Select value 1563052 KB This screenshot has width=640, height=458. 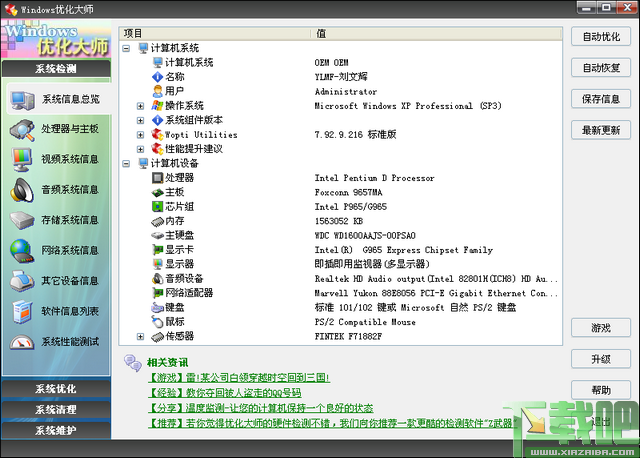pyautogui.click(x=338, y=221)
